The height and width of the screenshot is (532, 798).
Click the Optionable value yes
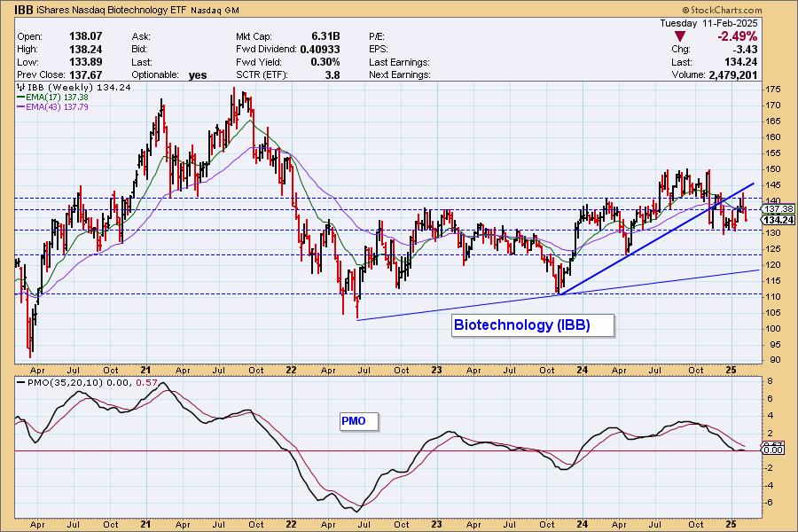click(198, 75)
